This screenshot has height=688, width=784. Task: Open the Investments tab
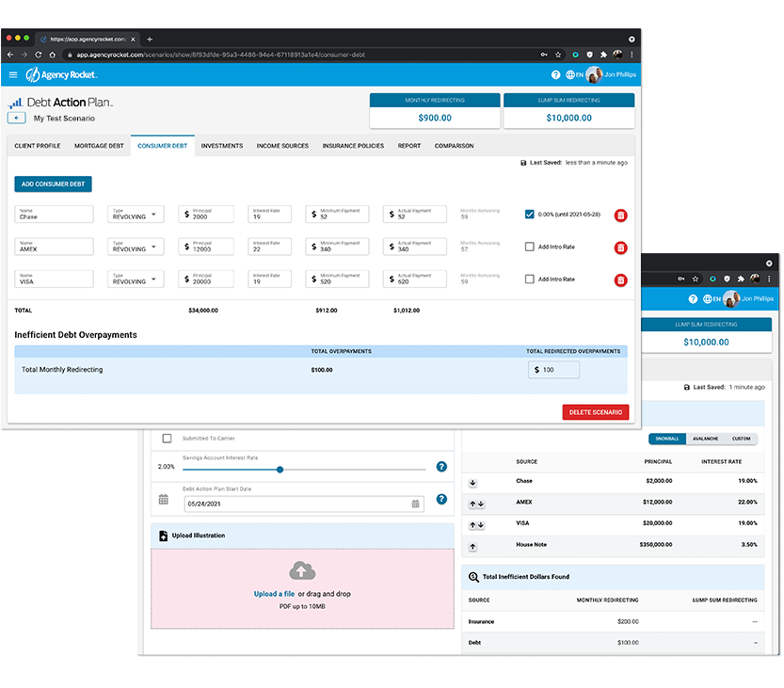(x=221, y=146)
